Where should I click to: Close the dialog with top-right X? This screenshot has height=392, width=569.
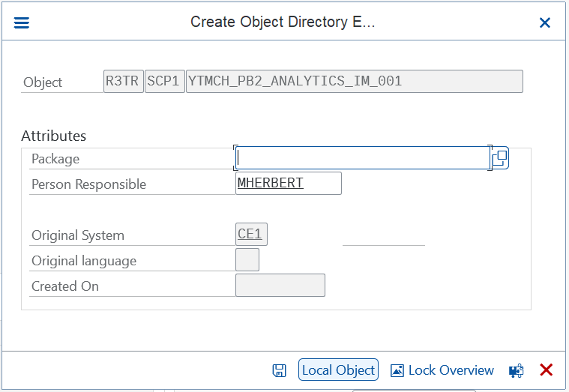pyautogui.click(x=545, y=22)
